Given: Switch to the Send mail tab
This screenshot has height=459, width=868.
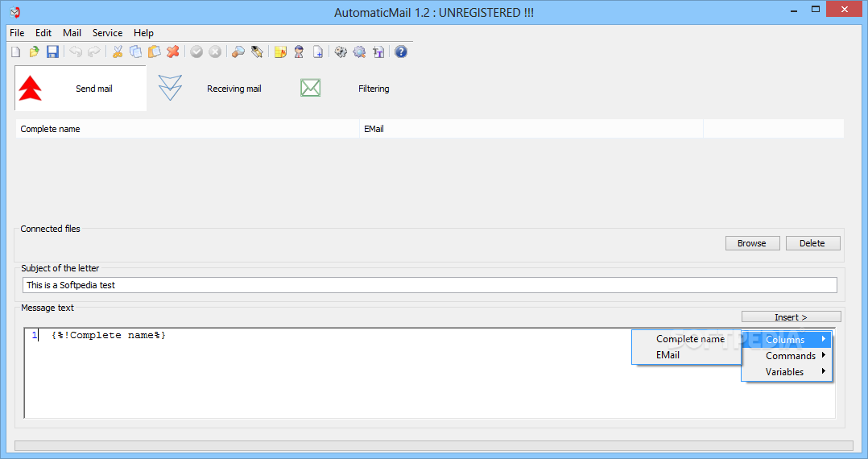Looking at the screenshot, I should (81, 89).
